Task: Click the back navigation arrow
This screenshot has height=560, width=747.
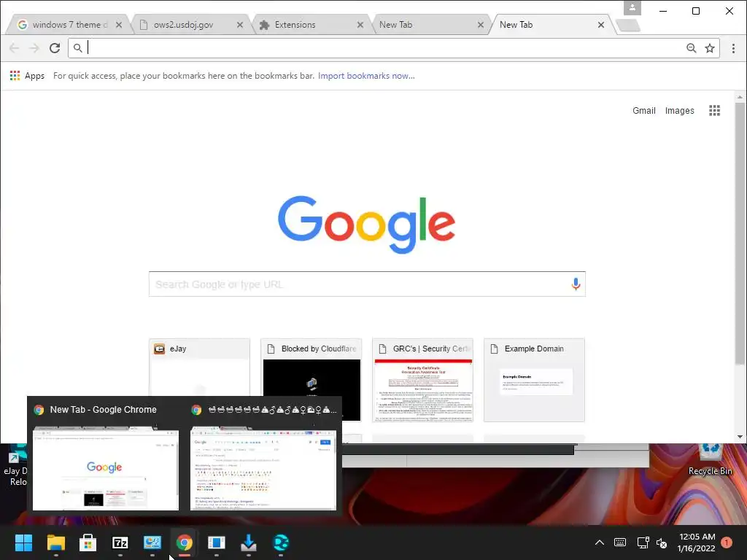Action: click(x=15, y=48)
